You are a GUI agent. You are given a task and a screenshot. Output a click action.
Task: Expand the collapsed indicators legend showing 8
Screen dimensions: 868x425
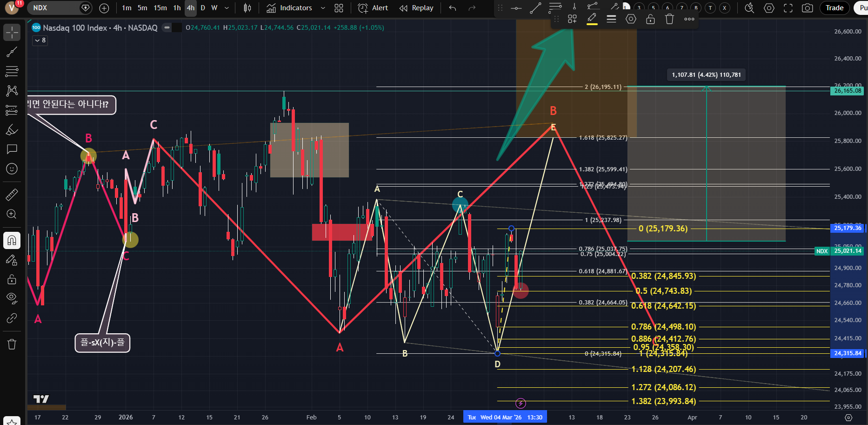point(40,40)
